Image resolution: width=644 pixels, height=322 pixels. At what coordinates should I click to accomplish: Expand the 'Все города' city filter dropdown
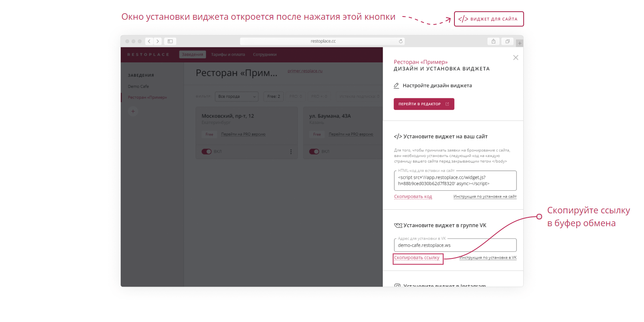(x=237, y=97)
